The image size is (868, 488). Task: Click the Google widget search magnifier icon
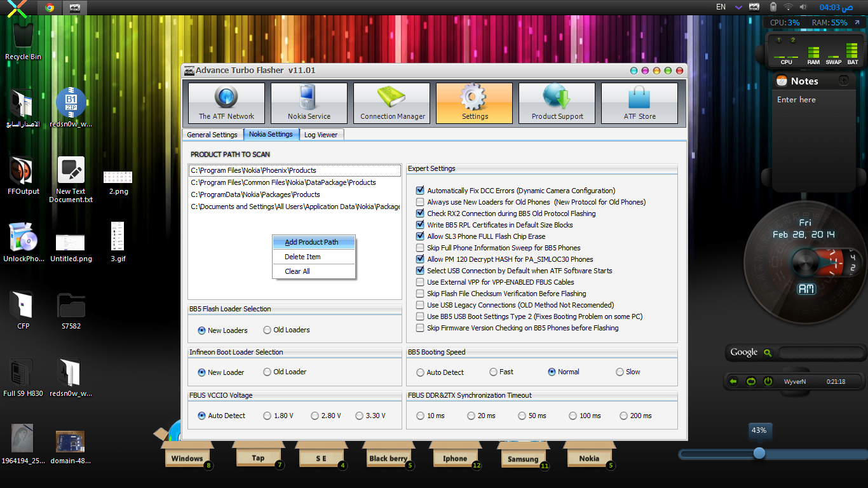[x=768, y=353]
